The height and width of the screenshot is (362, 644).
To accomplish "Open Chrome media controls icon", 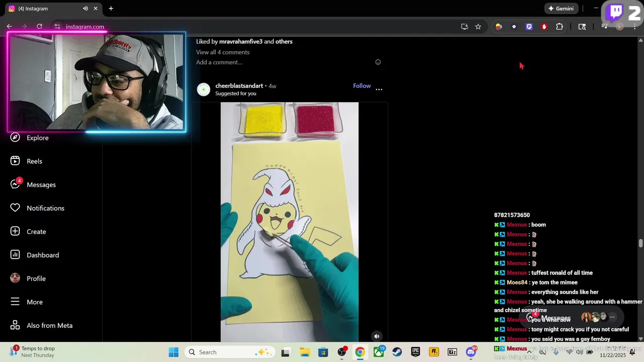I will [605, 27].
